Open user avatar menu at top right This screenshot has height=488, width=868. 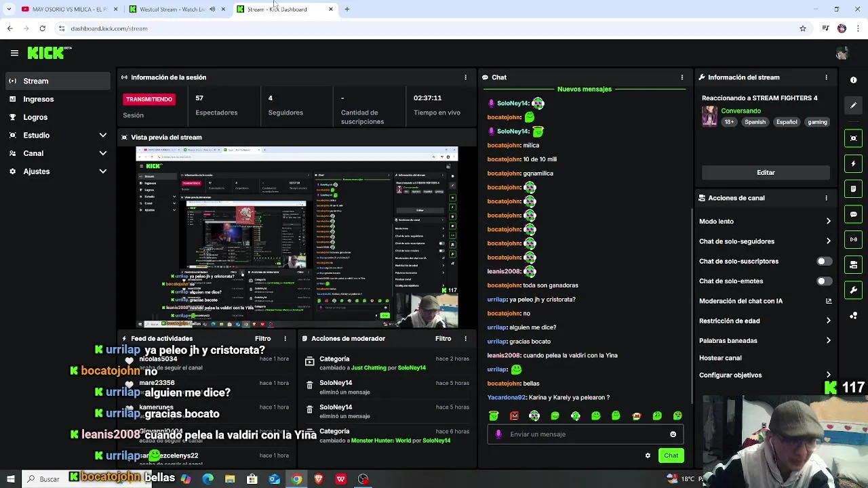pyautogui.click(x=842, y=53)
